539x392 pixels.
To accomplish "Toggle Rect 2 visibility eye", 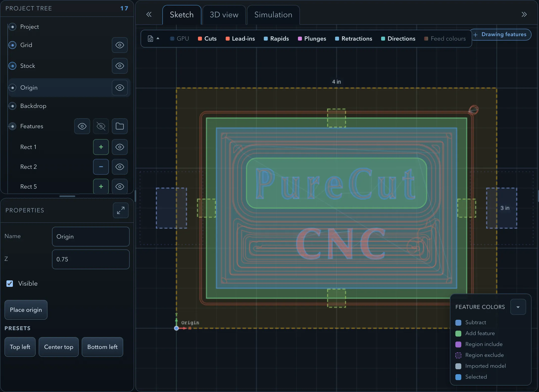I will 120,167.
